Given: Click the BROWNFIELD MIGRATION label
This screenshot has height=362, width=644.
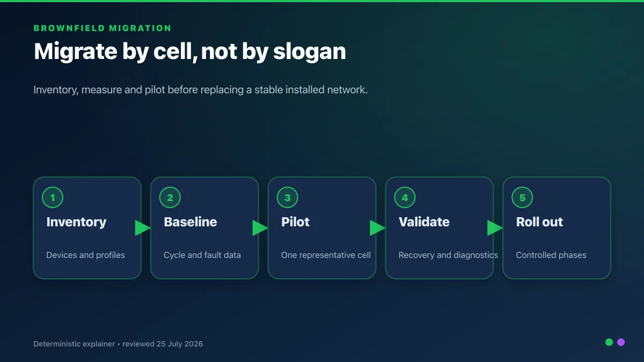Looking at the screenshot, I should pos(103,28).
